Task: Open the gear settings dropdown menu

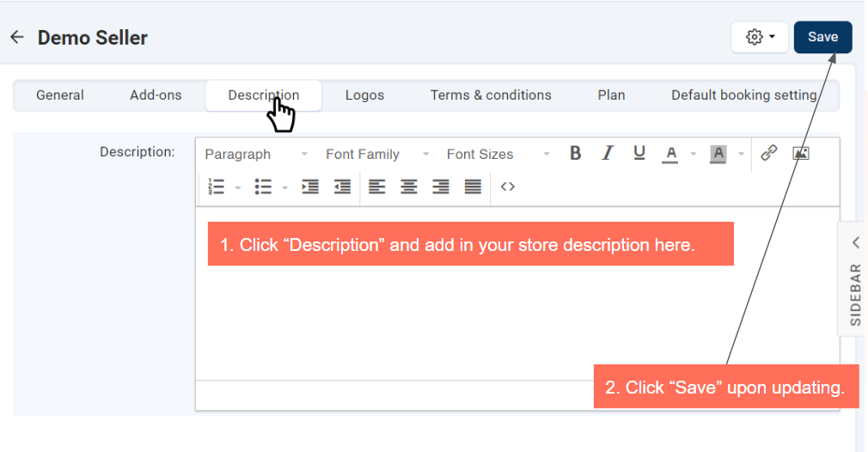Action: [x=760, y=37]
